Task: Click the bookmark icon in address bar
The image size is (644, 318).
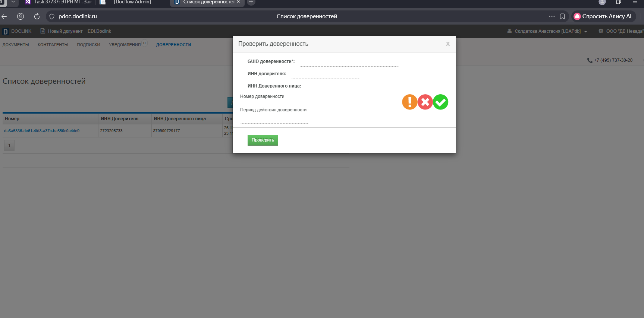Action: coord(562,16)
